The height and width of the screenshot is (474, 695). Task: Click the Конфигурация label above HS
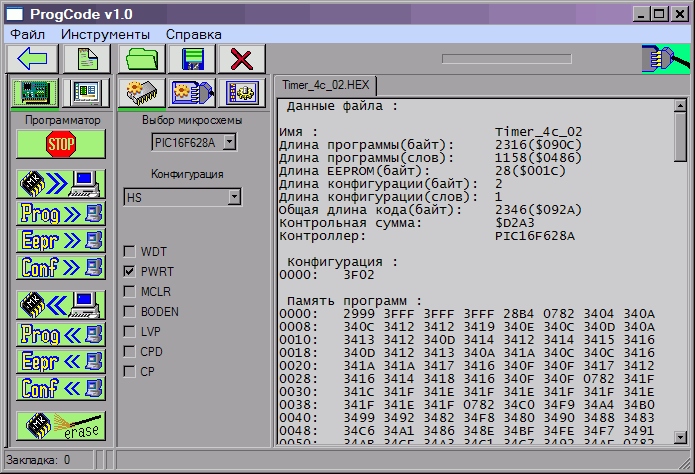(187, 174)
